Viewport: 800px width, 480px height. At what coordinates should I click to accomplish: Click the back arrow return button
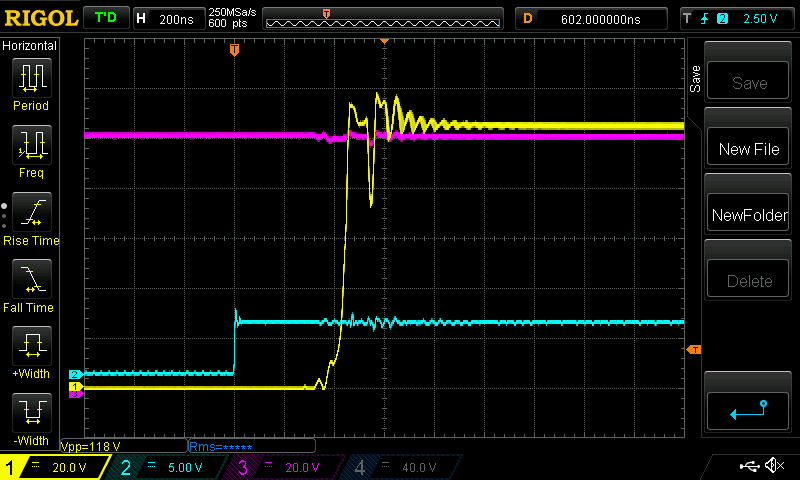pos(749,407)
